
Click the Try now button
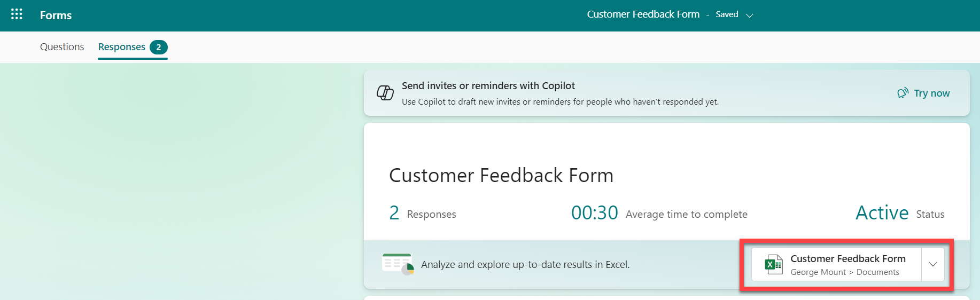(931, 93)
